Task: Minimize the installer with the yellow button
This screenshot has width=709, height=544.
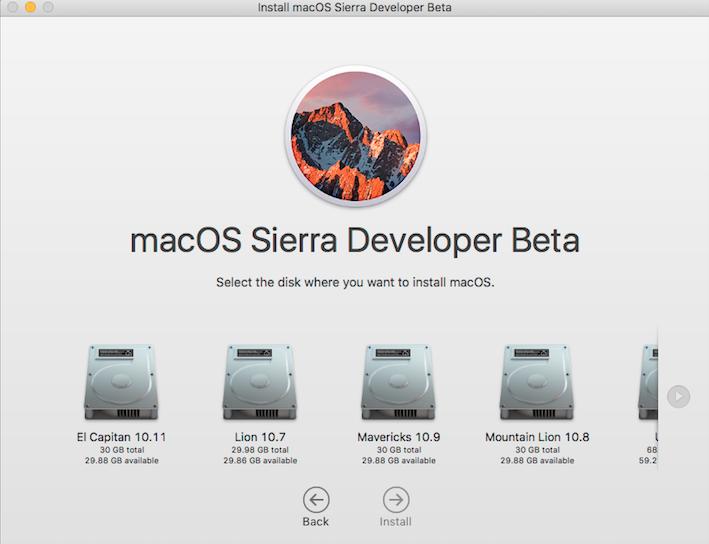Action: pos(31,7)
